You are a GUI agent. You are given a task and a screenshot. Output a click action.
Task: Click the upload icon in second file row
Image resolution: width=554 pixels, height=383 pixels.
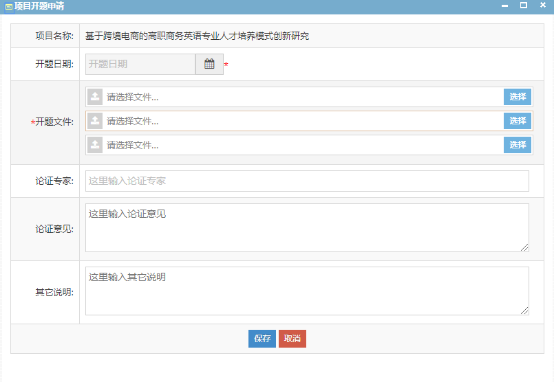95,121
